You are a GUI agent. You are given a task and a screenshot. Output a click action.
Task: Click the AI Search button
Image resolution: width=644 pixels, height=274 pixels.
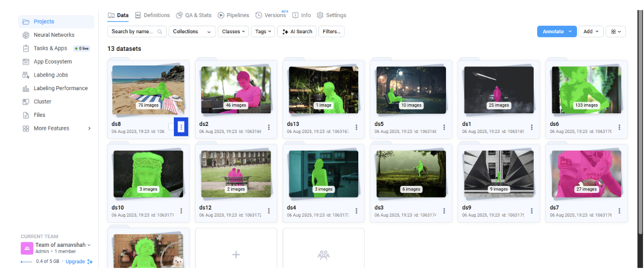[297, 32]
